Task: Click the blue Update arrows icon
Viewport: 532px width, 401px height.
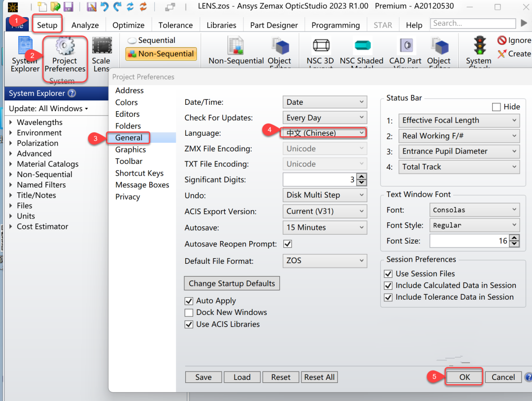Action: [x=130, y=6]
